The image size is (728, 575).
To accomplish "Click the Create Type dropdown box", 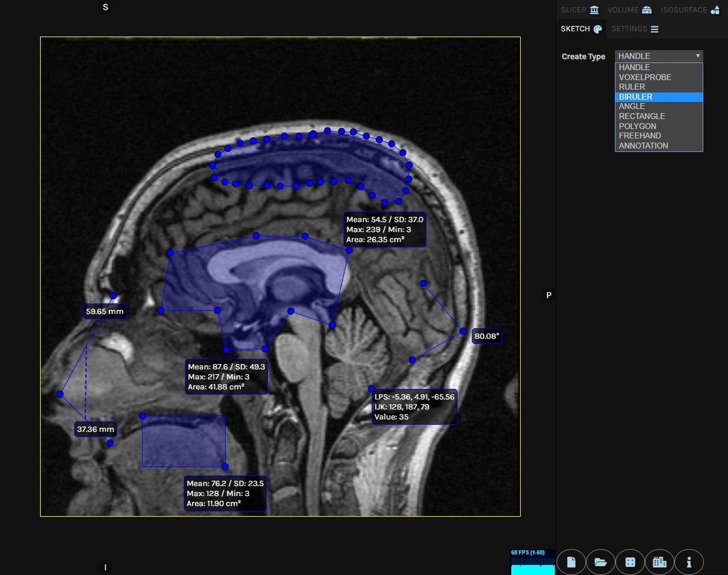I will pyautogui.click(x=659, y=56).
